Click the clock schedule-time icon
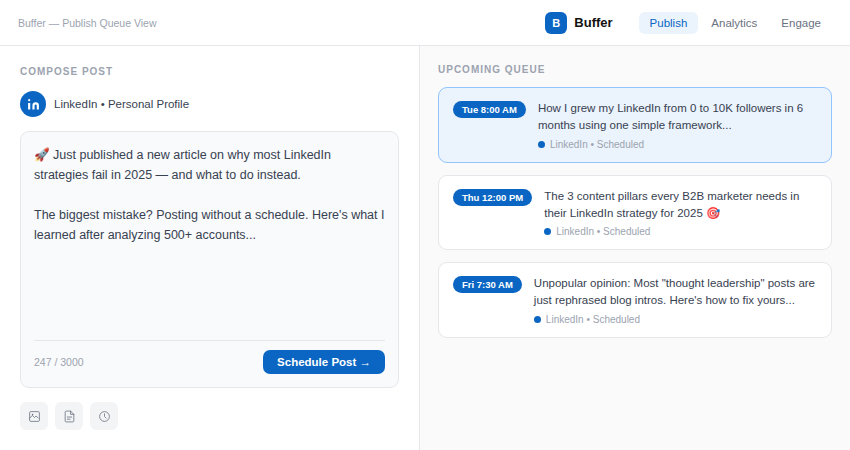Viewport: 850px width, 450px height. tap(104, 416)
